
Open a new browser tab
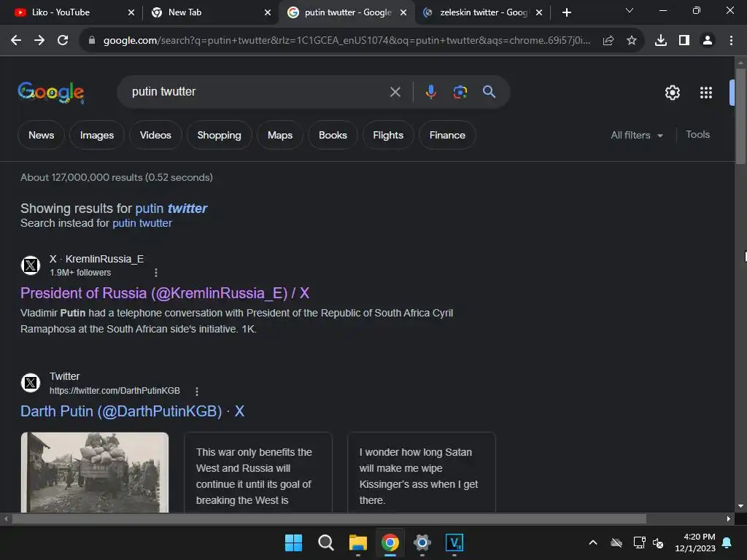(x=566, y=12)
